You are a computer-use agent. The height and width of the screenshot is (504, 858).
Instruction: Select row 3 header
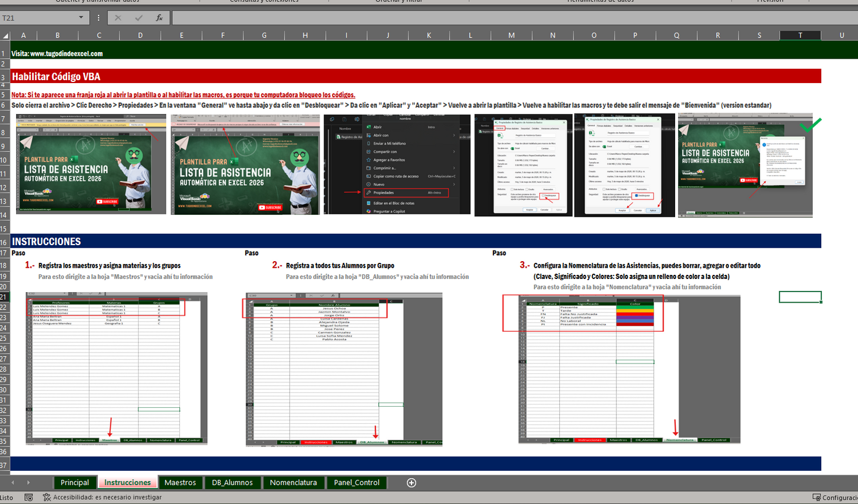[x=5, y=77]
